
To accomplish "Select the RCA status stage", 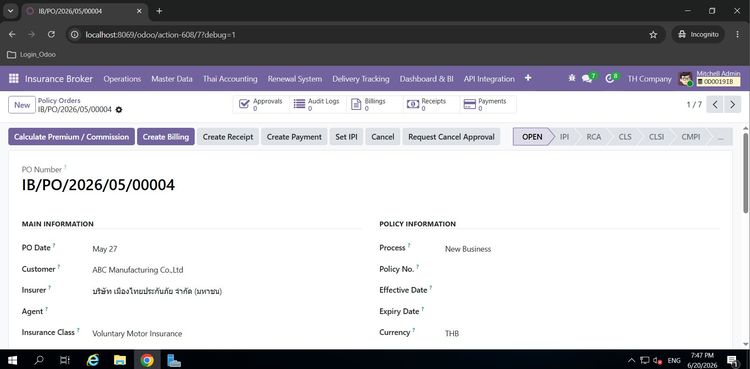I will (594, 136).
